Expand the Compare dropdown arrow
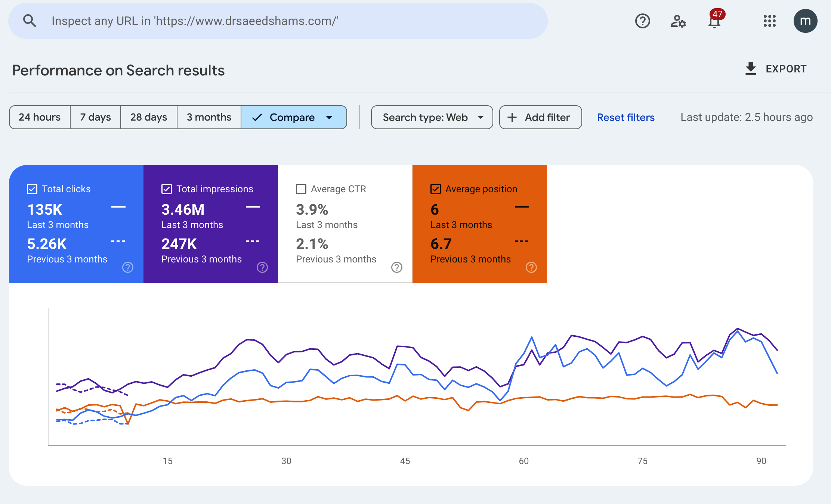The image size is (831, 504). (x=329, y=117)
